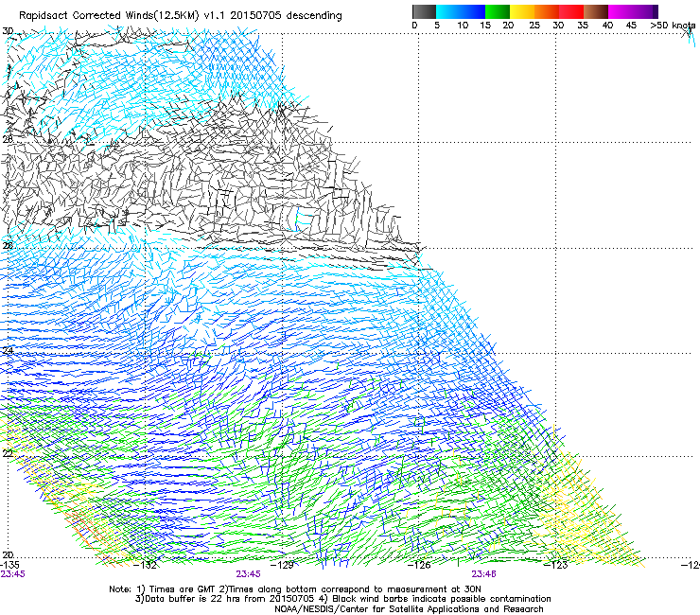The image size is (700, 615).
Task: Click the Rapidscat Corrected Winds title text
Action: 181,15
